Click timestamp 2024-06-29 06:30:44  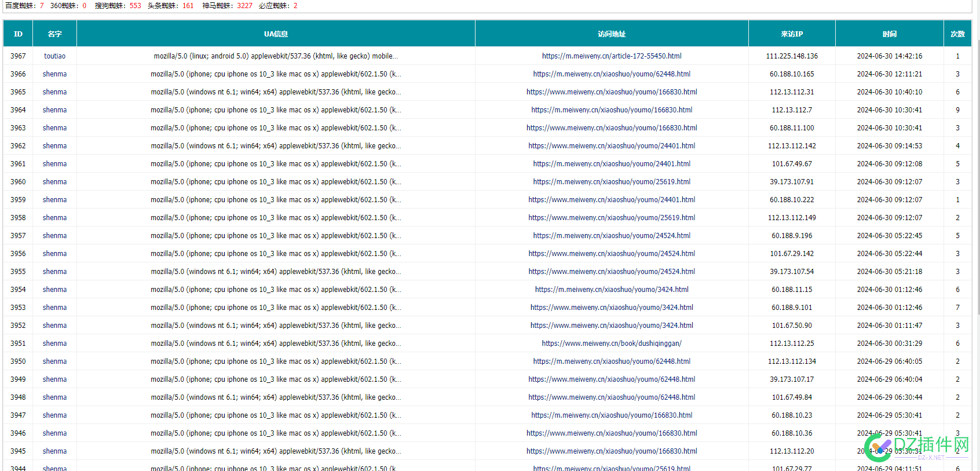(890, 397)
